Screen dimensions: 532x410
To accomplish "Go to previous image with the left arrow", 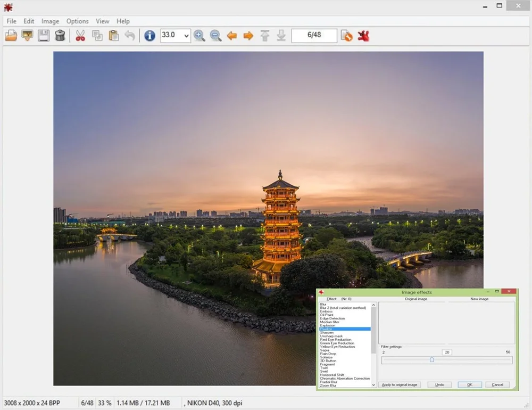I will tap(231, 36).
